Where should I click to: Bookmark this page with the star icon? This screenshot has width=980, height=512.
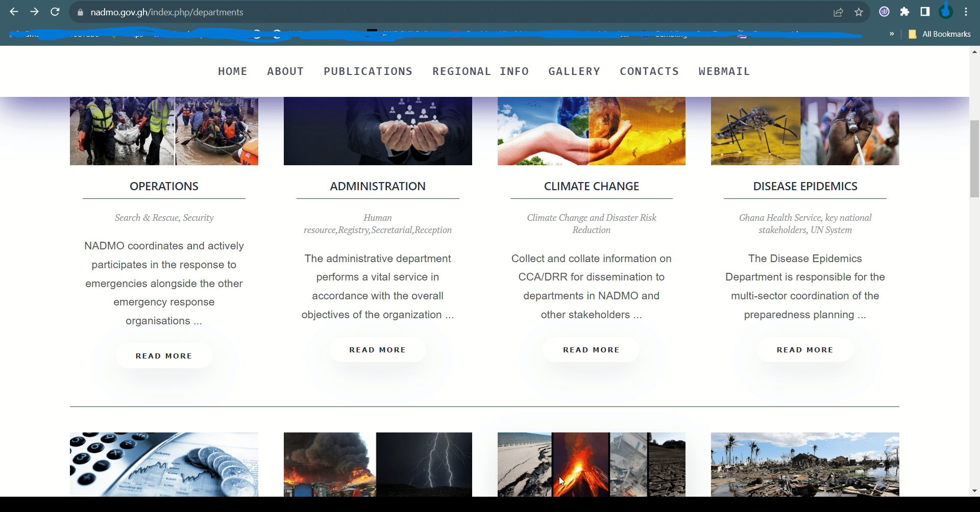click(x=859, y=12)
